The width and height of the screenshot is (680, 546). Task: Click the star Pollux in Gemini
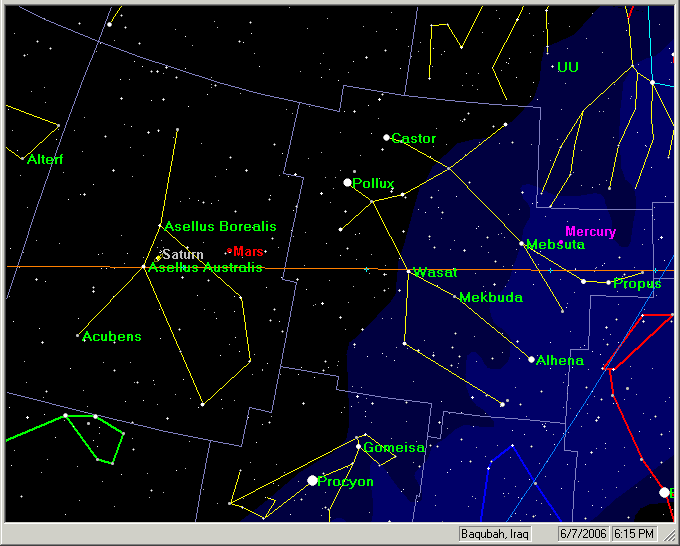click(x=347, y=182)
